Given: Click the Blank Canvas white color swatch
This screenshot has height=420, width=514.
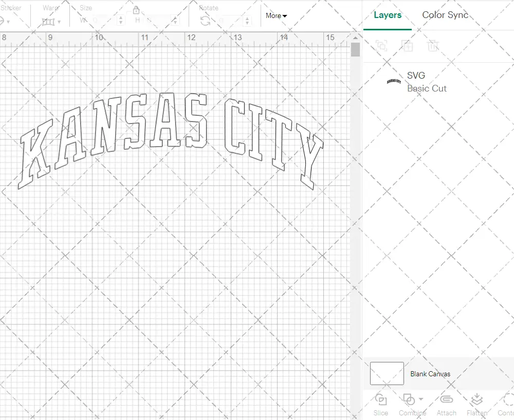Looking at the screenshot, I should [x=387, y=373].
